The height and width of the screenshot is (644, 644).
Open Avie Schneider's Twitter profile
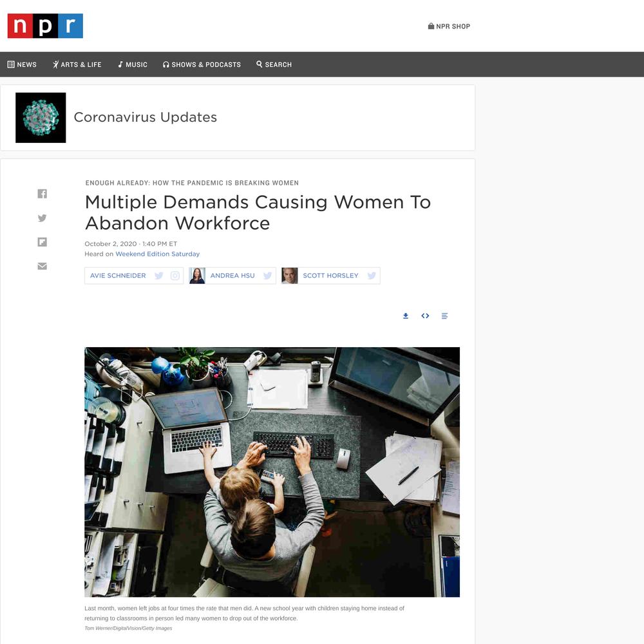pyautogui.click(x=159, y=276)
